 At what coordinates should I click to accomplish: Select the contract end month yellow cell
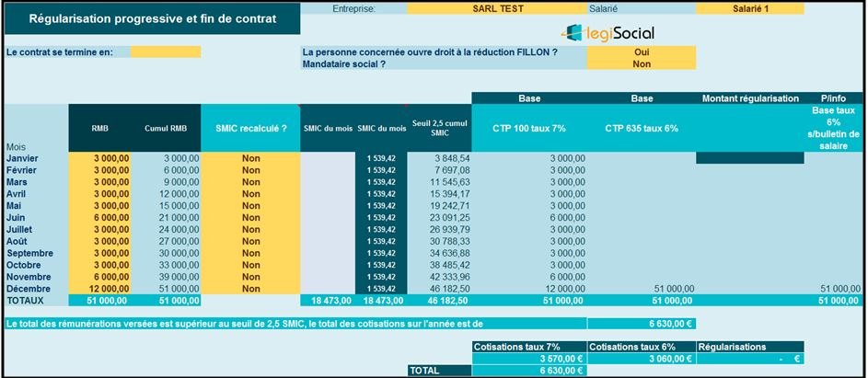(x=166, y=52)
